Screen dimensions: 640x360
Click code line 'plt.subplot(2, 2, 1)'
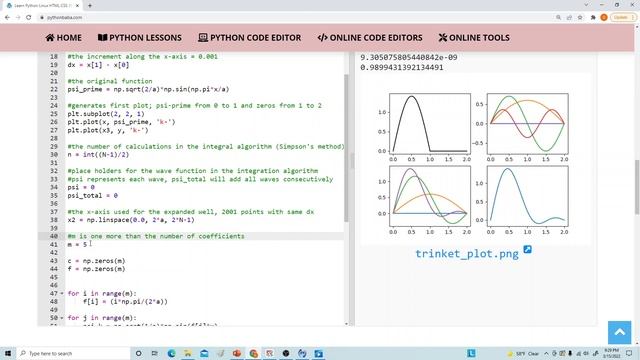point(106,114)
